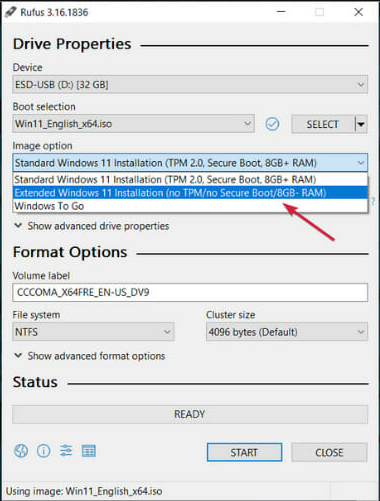Open the Cluster size dropdown
This screenshot has height=501, width=380.
[x=287, y=332]
